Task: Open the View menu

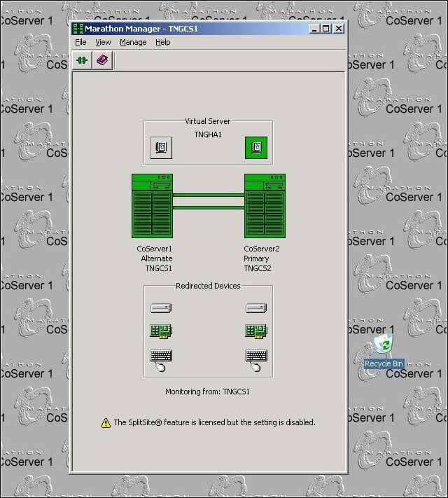Action: click(103, 42)
